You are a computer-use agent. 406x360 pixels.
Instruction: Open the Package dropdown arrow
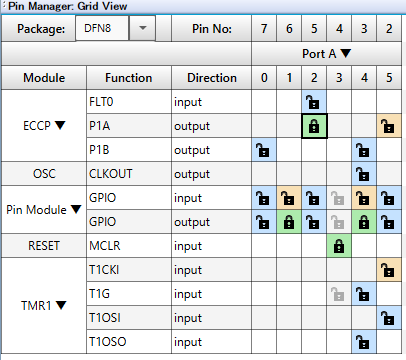142,28
